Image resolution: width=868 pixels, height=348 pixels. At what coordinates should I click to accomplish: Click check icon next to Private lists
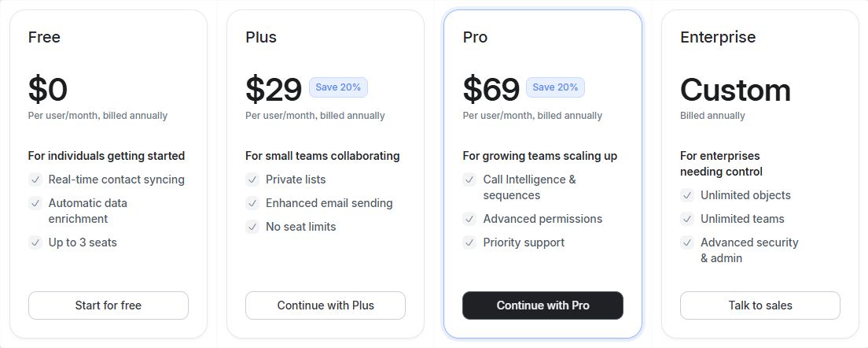[x=252, y=180]
